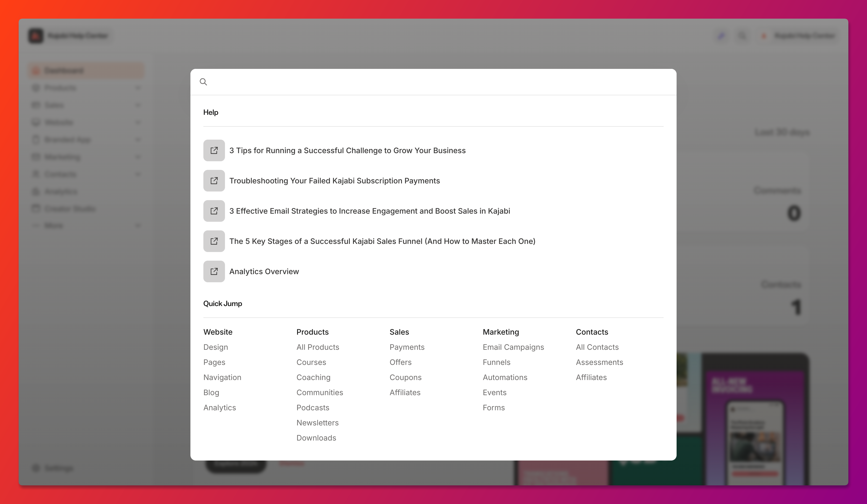Jump to Sales Payments
Viewport: 867px width, 504px height.
(407, 347)
